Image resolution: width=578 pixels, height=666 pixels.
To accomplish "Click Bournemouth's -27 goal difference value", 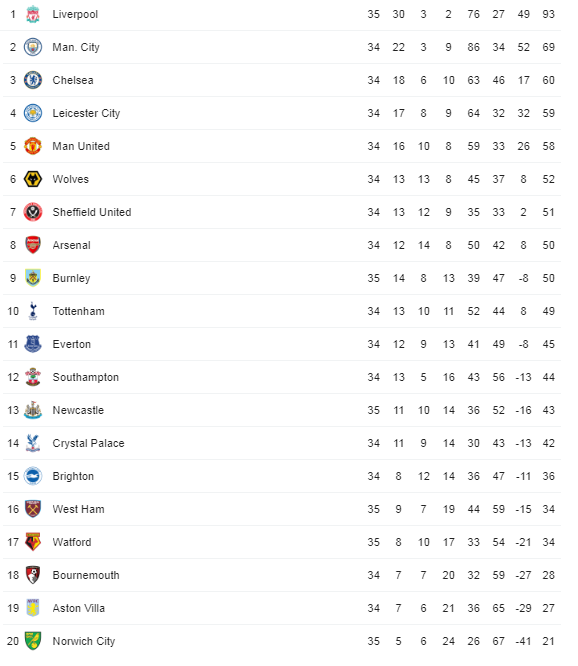I will click(x=523, y=575).
